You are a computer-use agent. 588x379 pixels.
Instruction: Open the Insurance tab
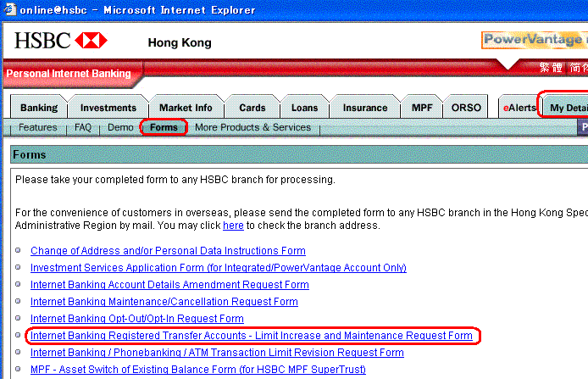coord(365,108)
